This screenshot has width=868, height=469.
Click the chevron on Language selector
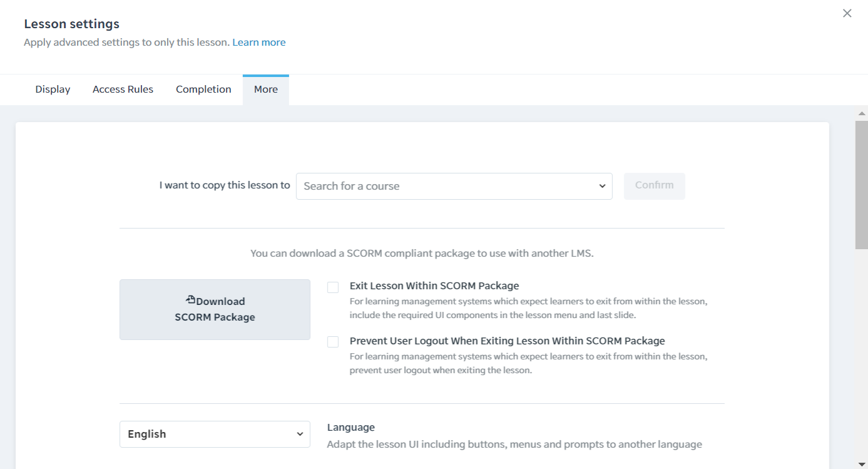[300, 434]
